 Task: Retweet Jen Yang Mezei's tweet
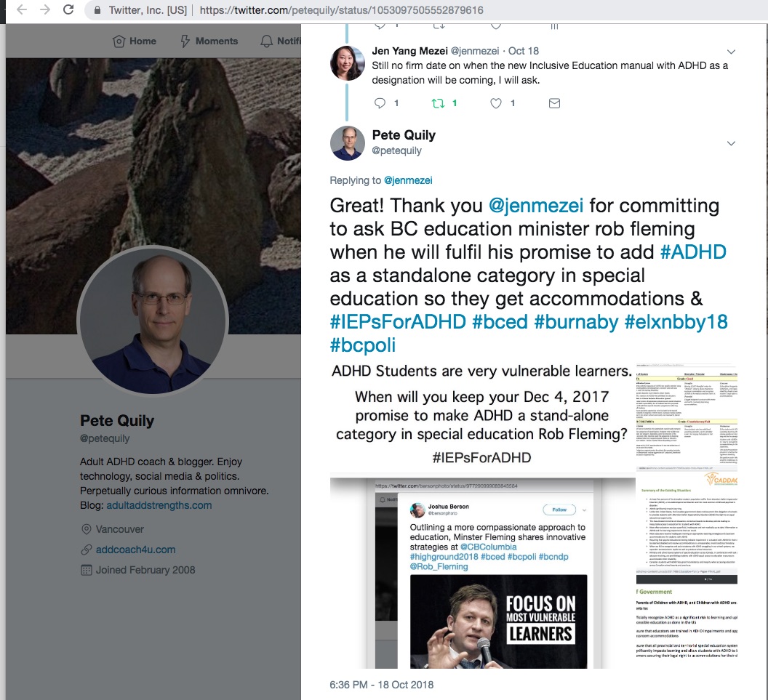438,102
